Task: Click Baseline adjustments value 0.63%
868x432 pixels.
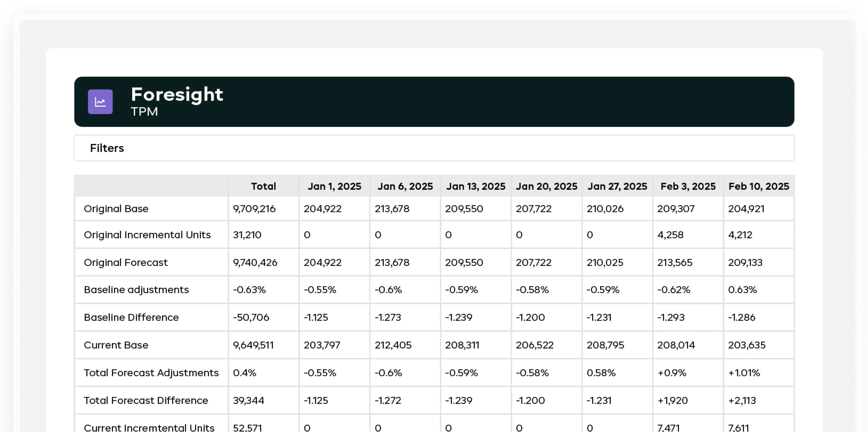Action: point(742,290)
